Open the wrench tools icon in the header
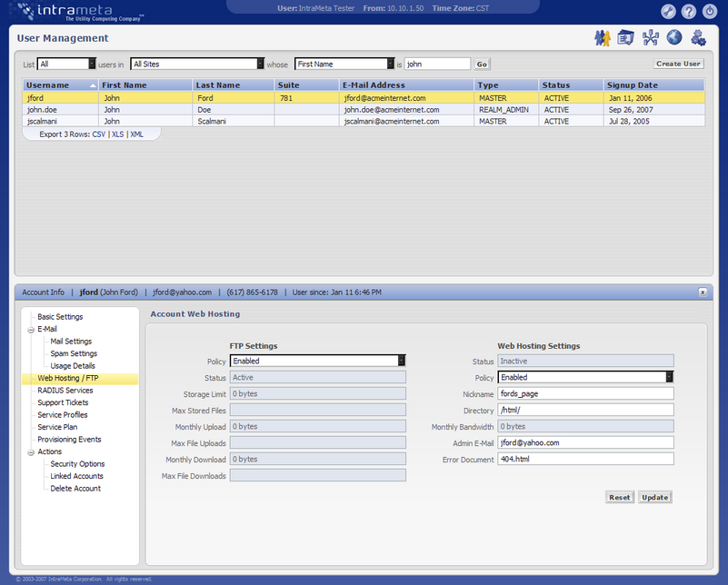728x585 pixels. point(668,11)
